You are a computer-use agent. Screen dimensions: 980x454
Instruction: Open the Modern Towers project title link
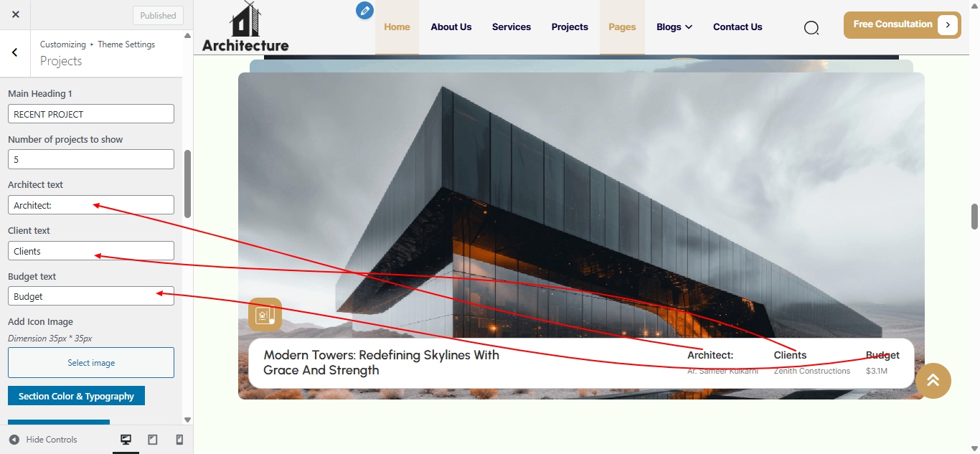tap(381, 363)
